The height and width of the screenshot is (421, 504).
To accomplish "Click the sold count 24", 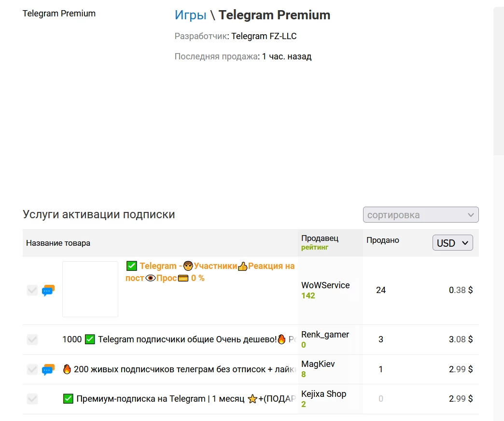I will pyautogui.click(x=381, y=290).
